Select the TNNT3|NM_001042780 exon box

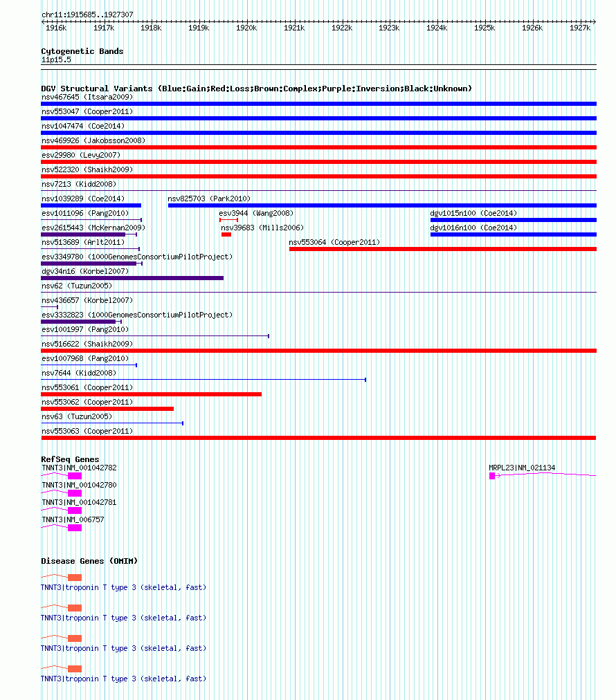(x=75, y=493)
